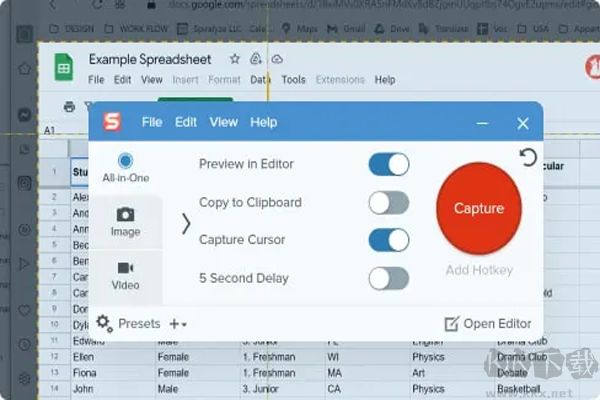
Task: Select the Video capture tab
Action: point(125,276)
